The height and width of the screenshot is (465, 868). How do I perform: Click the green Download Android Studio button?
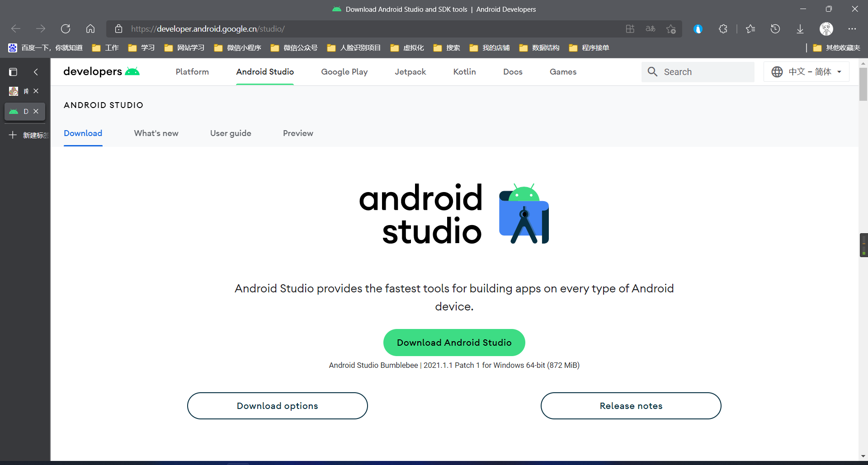[x=454, y=343]
